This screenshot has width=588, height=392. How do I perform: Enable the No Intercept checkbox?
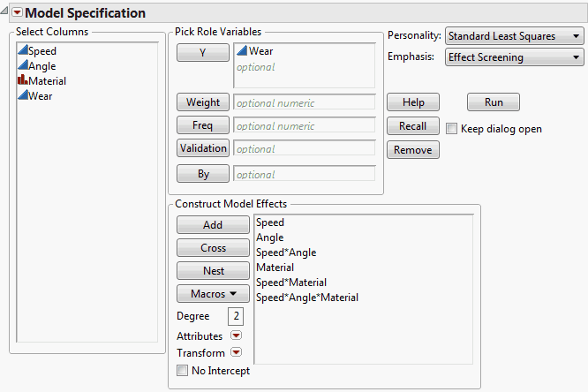point(183,371)
